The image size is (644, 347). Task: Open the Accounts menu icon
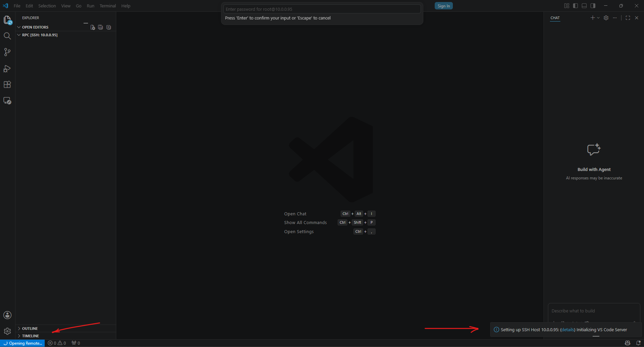click(7, 315)
